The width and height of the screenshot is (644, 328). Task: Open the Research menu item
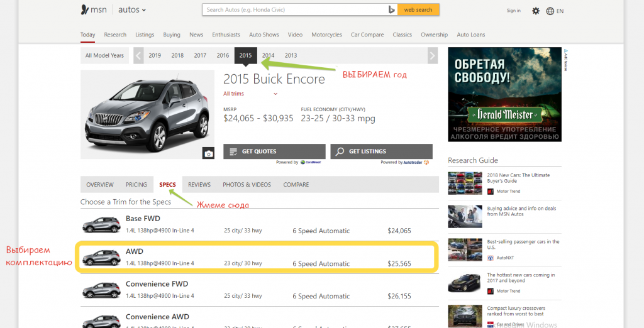pyautogui.click(x=115, y=35)
